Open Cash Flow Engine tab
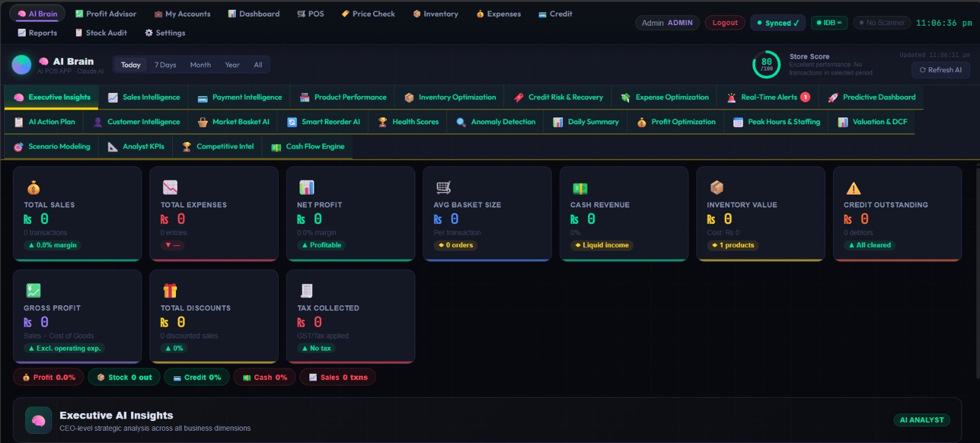Viewport: 980px width, 443px height. coord(307,146)
